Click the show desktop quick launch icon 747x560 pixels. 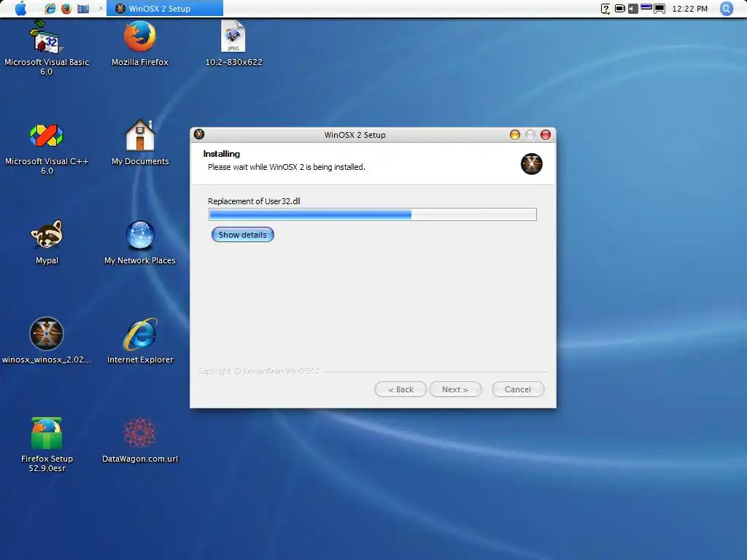[x=83, y=9]
